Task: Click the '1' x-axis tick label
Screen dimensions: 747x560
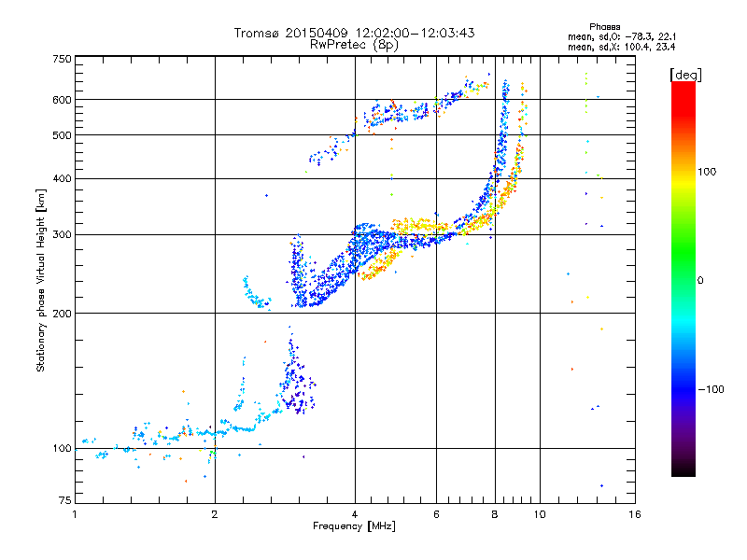Action: [75, 514]
